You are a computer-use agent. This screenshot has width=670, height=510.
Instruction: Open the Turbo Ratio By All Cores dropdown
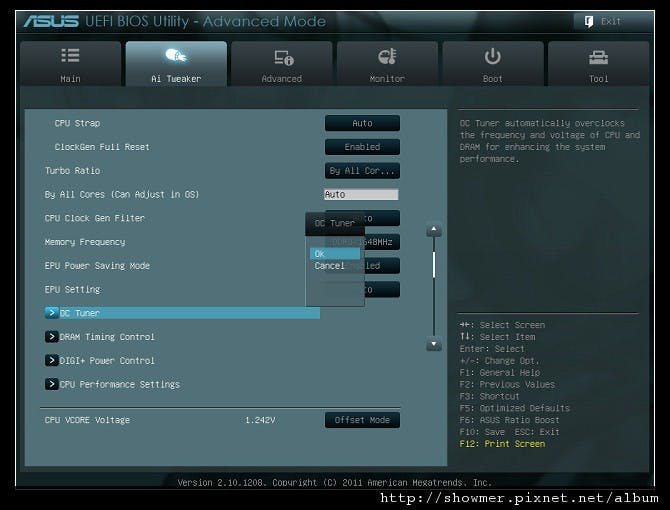click(x=362, y=171)
